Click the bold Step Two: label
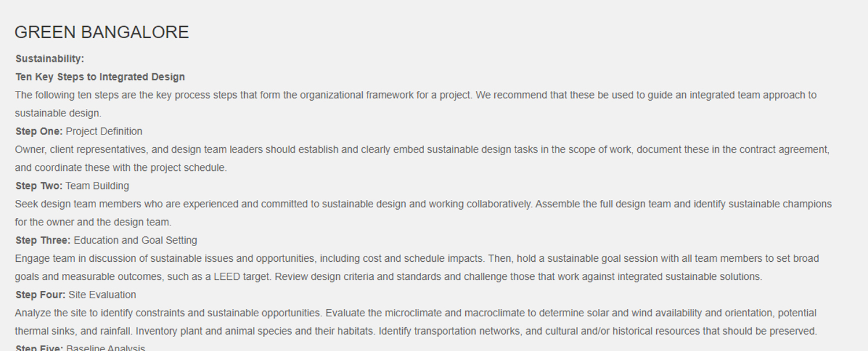Screen dimensions: 868x351 click(x=39, y=186)
